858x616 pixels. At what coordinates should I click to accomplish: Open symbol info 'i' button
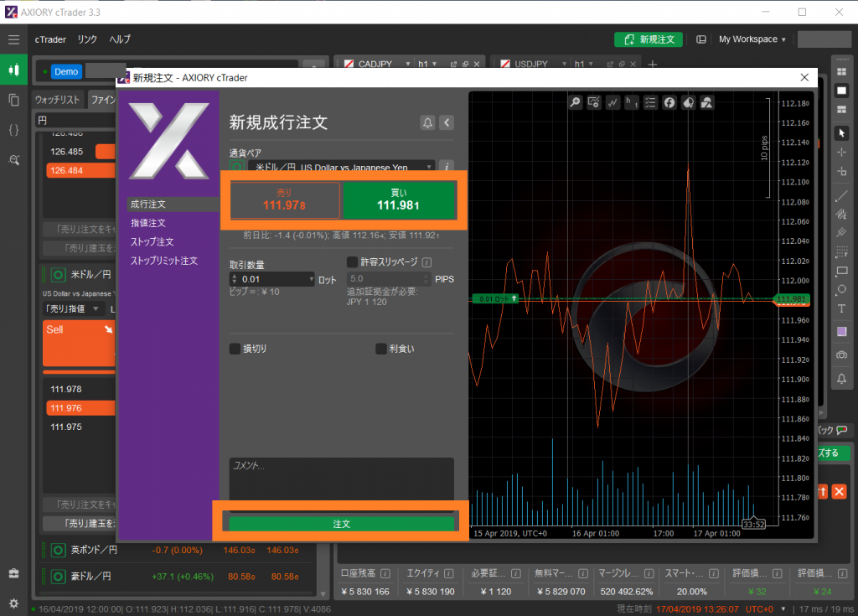447,167
